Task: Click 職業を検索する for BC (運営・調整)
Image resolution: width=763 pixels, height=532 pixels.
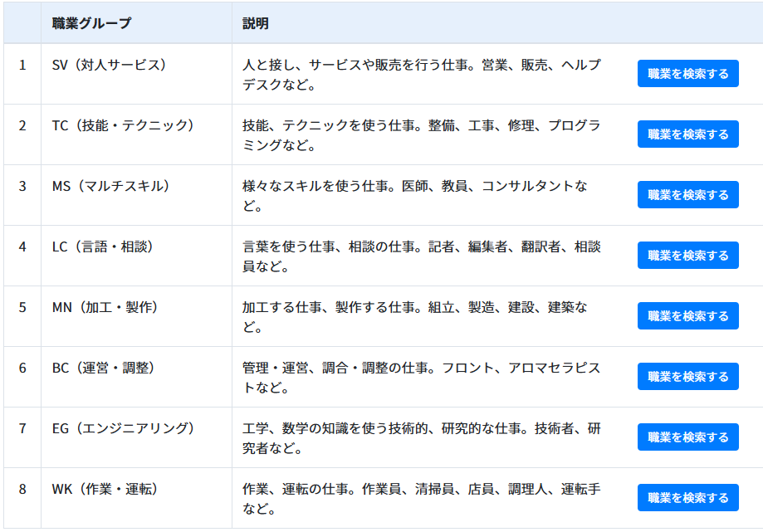Action: tap(687, 377)
